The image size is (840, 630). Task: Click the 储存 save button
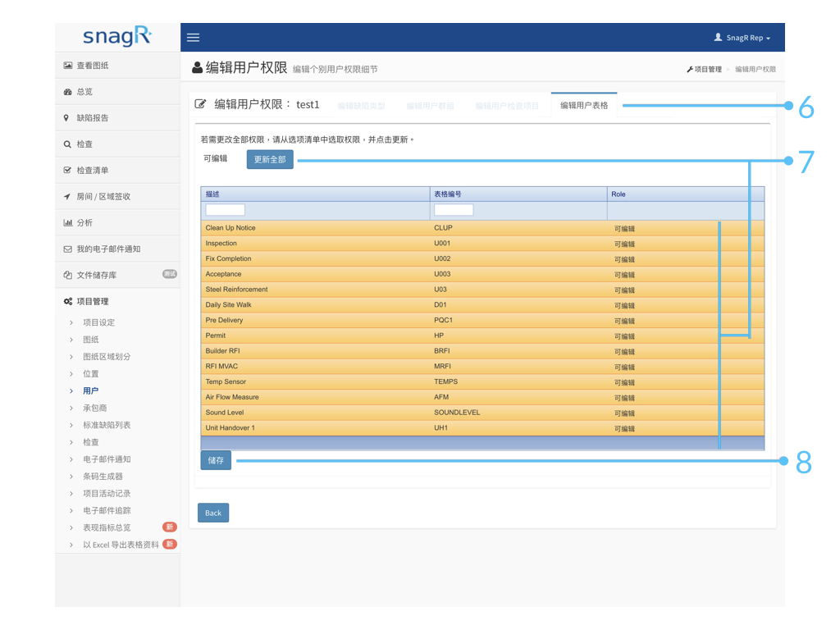[x=216, y=460]
